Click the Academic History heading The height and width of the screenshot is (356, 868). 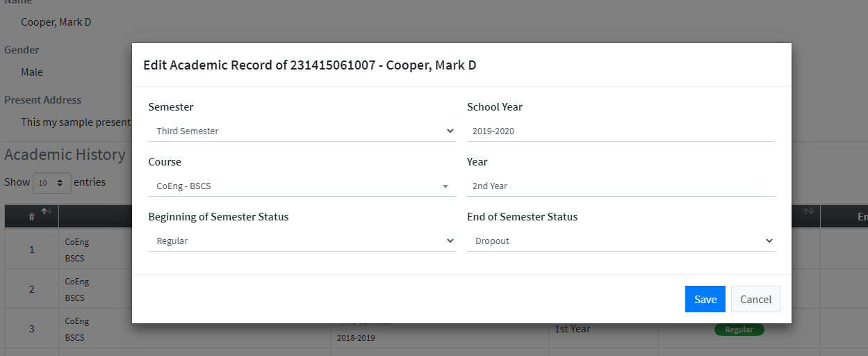(x=65, y=154)
